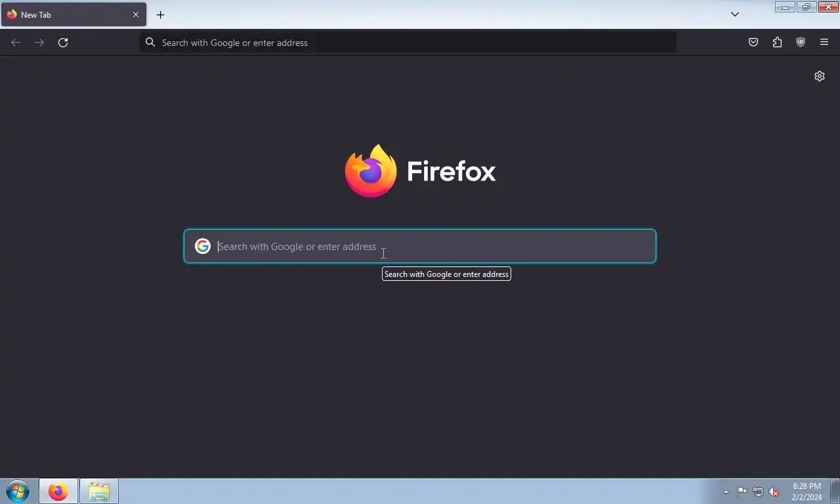Viewport: 840px width, 504px height.
Task: Restore down the Firefox window
Action: click(x=807, y=7)
